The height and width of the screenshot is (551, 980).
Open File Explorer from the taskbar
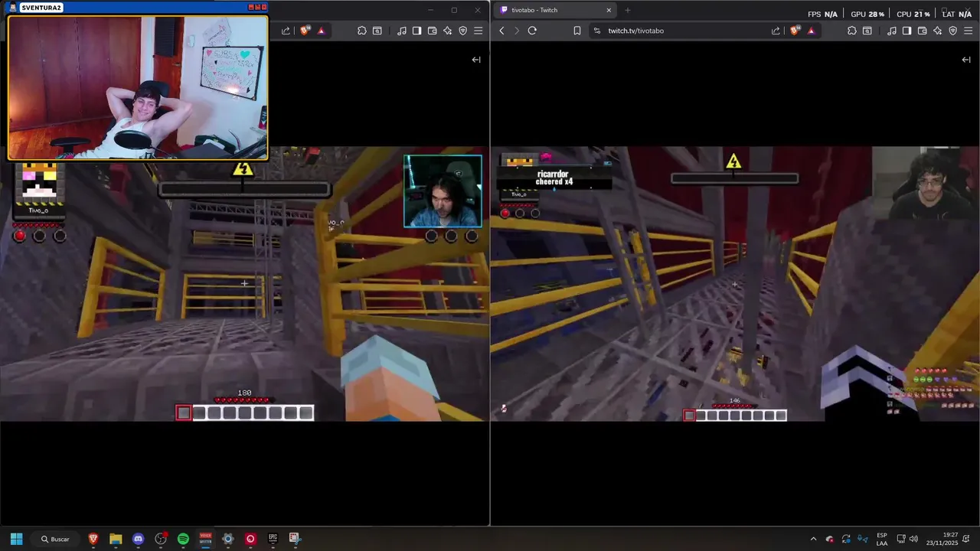pyautogui.click(x=116, y=539)
